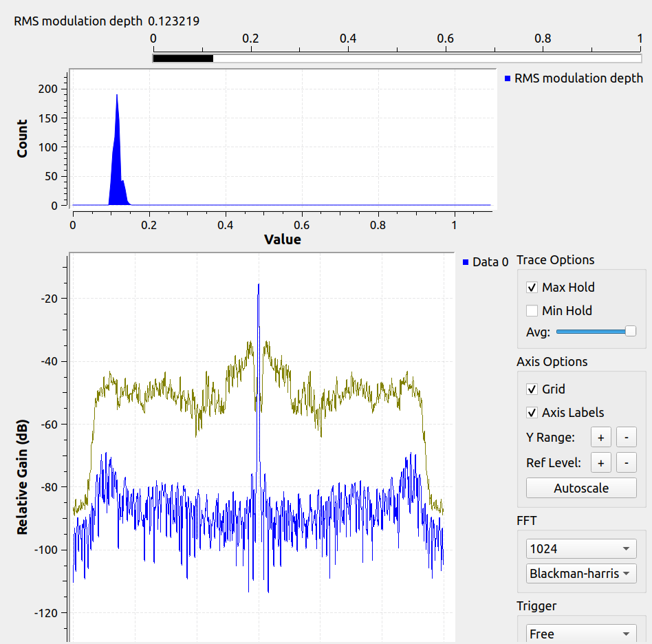Screen dimensions: 652x644
Task: Click inside the histogram plot area
Action: click(x=275, y=138)
